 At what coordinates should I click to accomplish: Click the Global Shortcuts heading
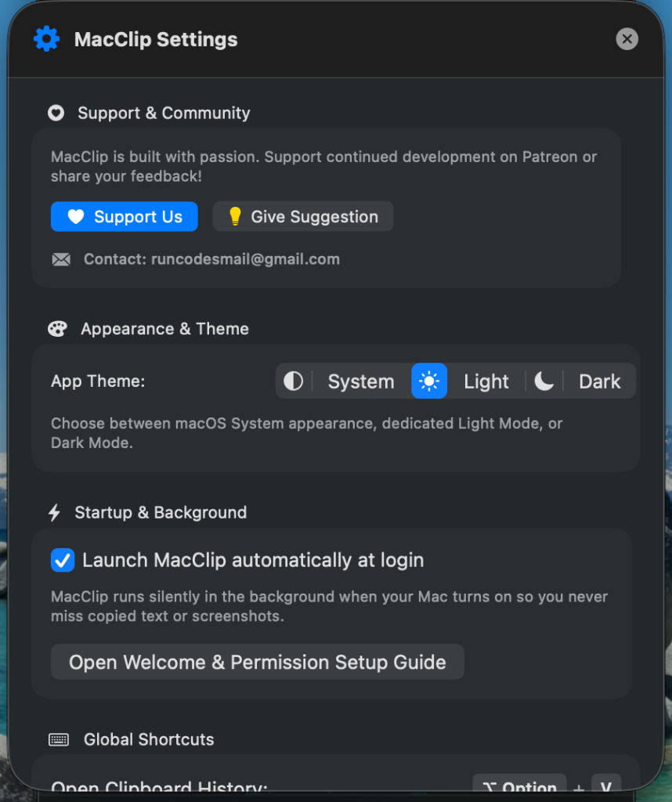point(149,739)
